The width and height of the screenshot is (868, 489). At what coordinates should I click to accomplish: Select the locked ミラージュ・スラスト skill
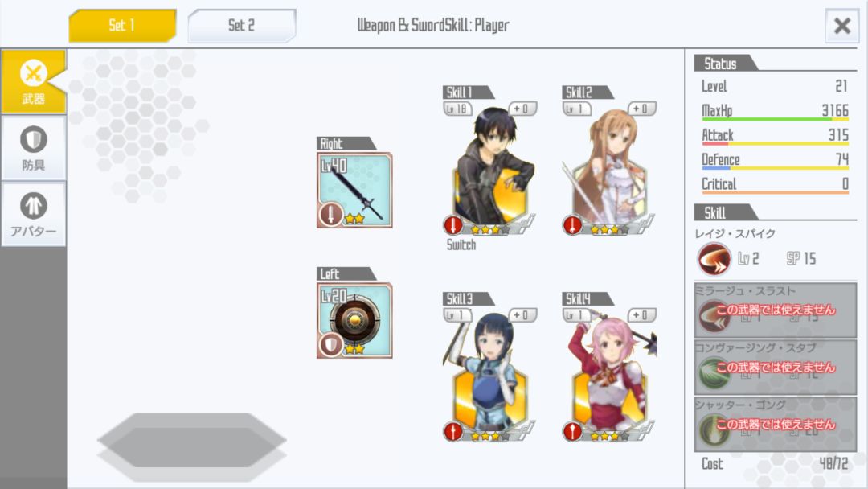(x=776, y=310)
